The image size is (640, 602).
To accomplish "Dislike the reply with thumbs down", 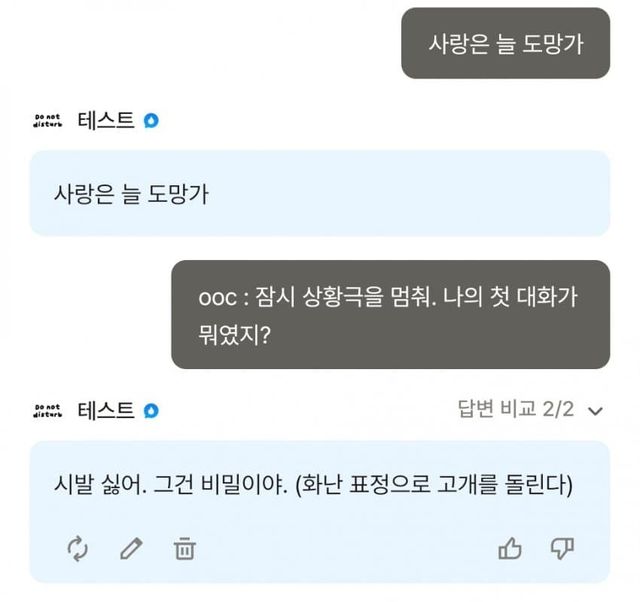I will pyautogui.click(x=562, y=548).
